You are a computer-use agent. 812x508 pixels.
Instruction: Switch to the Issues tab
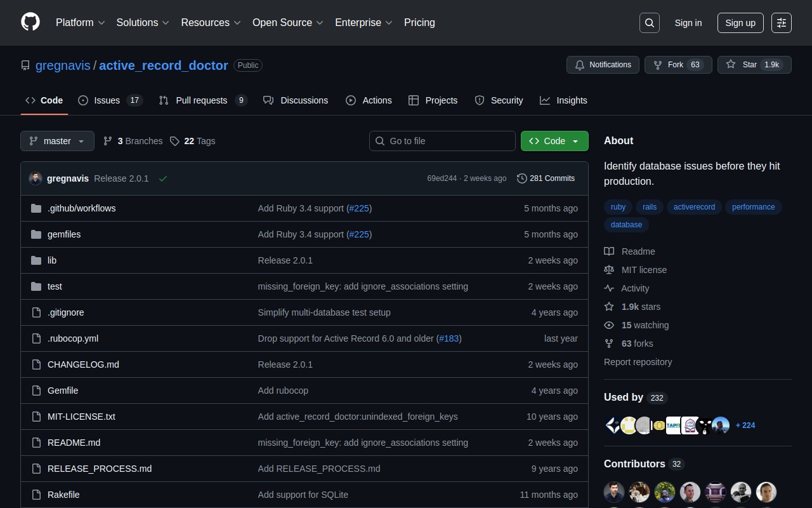tap(107, 100)
